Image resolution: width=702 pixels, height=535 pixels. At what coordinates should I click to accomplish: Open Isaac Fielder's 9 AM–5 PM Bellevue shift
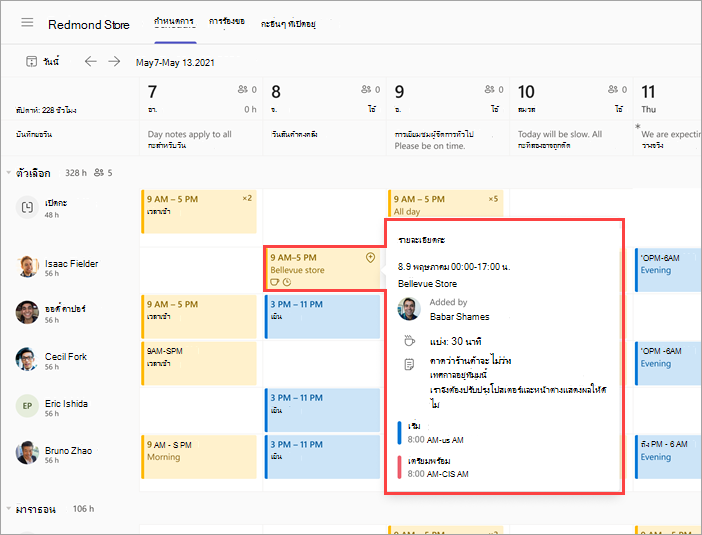[322, 269]
